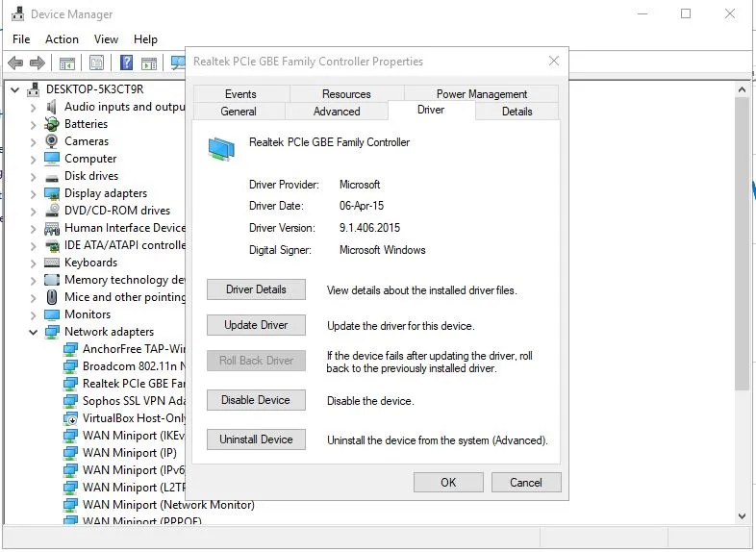Viewport: 756px width, 552px height.
Task: Close the Realtek Properties dialog
Action: [x=554, y=61]
